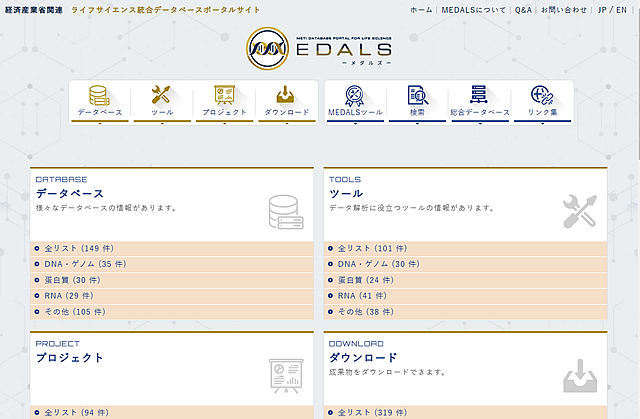Open tools 全リスト (101 件)
Screen dimensions: 640x419
pyautogui.click(x=465, y=248)
